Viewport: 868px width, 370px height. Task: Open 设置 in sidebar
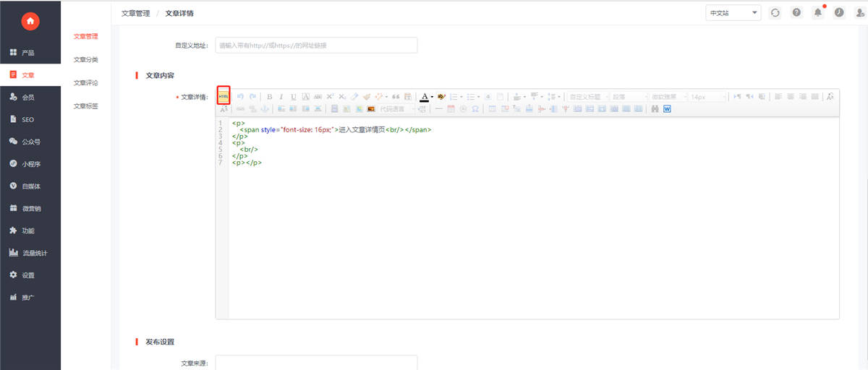30,275
